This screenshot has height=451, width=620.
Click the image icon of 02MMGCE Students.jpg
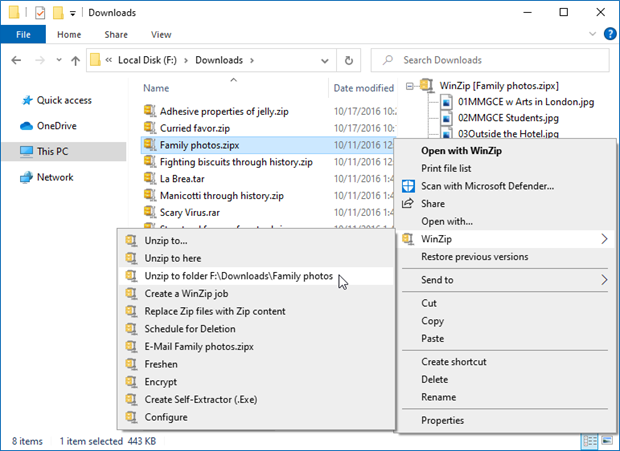tap(446, 118)
